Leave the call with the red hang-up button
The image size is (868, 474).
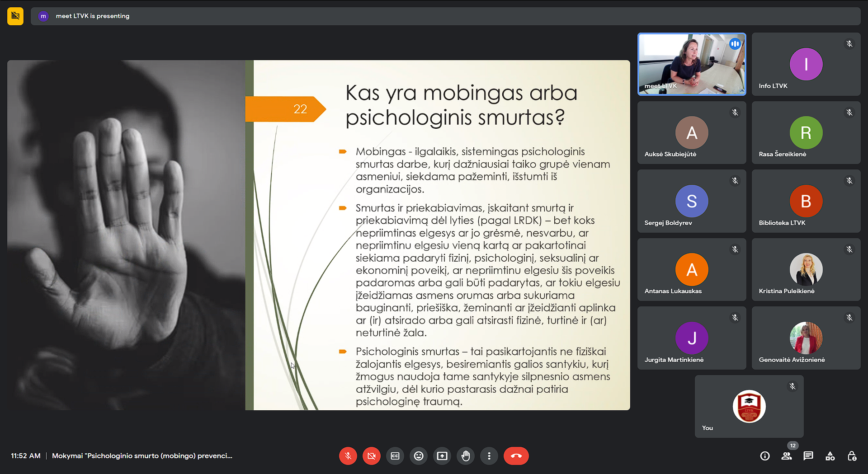tap(516, 456)
